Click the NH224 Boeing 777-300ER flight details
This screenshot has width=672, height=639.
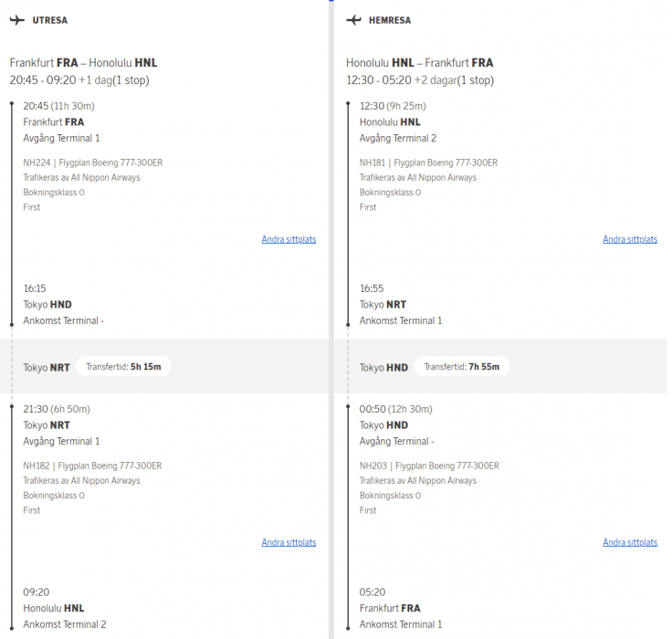[x=92, y=162]
